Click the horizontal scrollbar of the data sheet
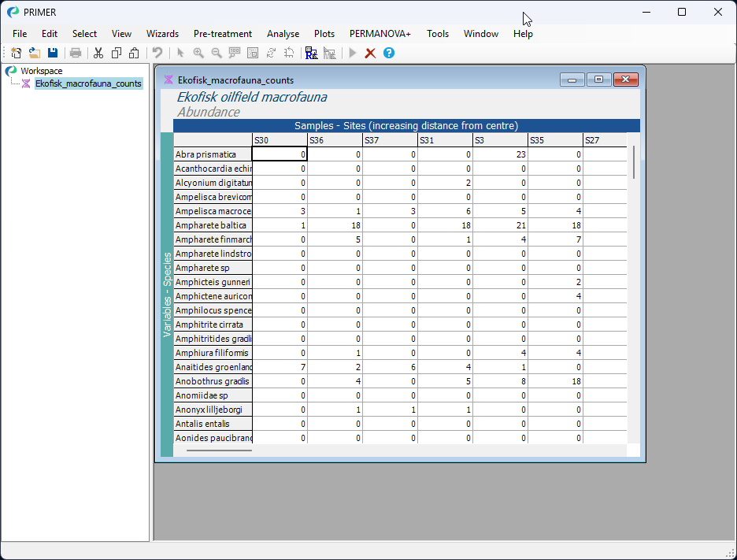Image resolution: width=737 pixels, height=560 pixels. [x=220, y=451]
